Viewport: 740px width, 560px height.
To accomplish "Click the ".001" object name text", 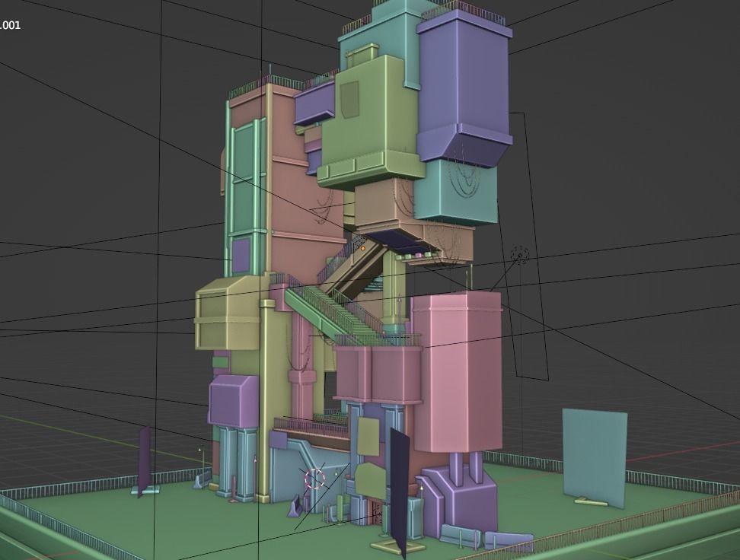I will tap(10, 25).
